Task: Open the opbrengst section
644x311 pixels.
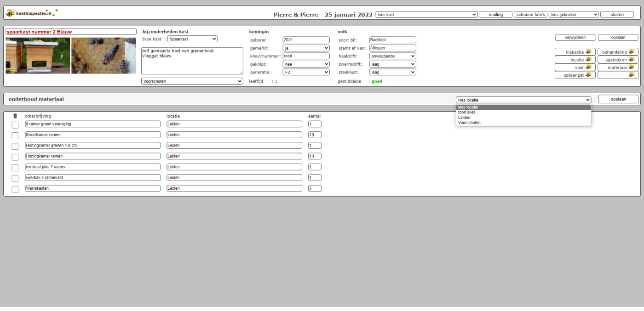Action: [x=575, y=75]
